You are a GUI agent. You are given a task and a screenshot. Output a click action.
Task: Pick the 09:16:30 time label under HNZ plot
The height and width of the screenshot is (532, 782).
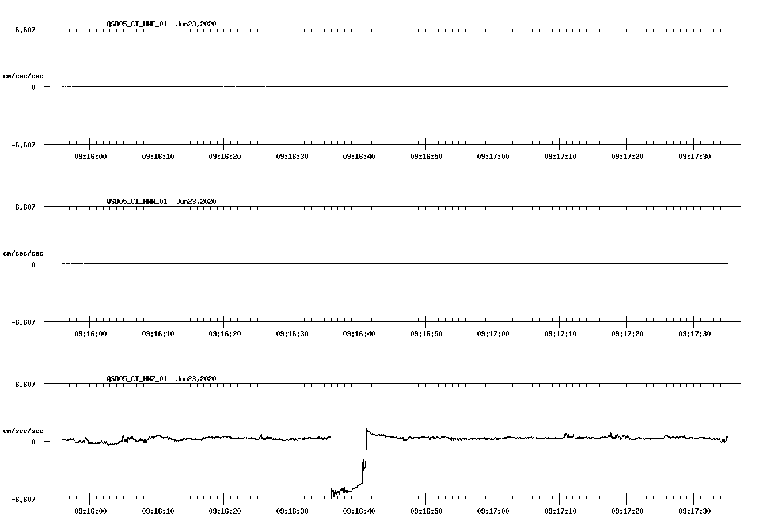coord(291,511)
